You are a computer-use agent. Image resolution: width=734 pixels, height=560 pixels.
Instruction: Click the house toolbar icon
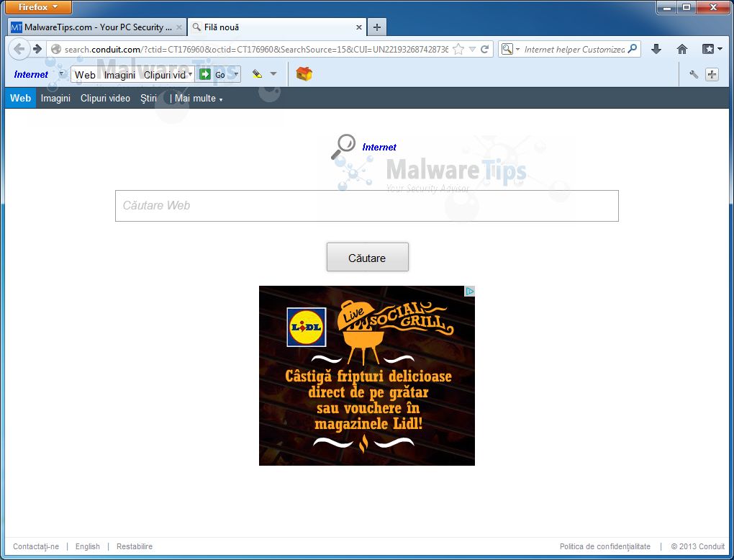(x=304, y=73)
